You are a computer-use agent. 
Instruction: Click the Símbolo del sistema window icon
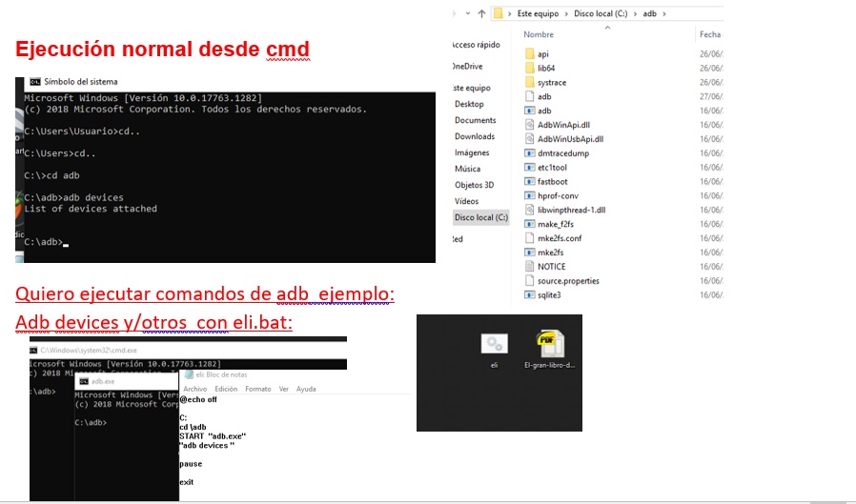point(35,82)
